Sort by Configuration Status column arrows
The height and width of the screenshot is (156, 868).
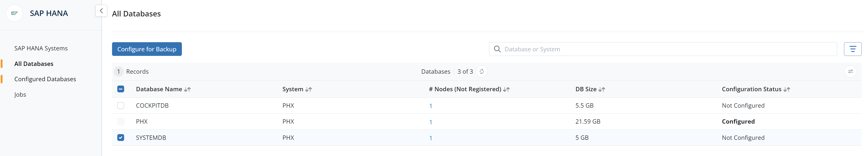787,89
